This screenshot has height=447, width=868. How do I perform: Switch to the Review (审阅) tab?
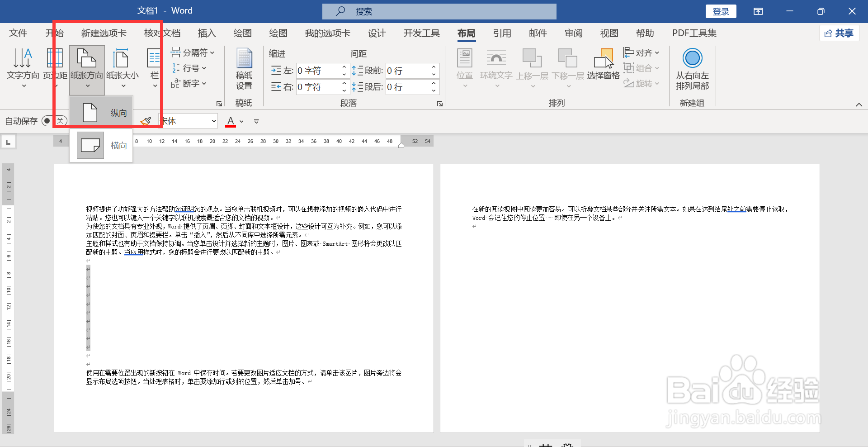(x=574, y=33)
